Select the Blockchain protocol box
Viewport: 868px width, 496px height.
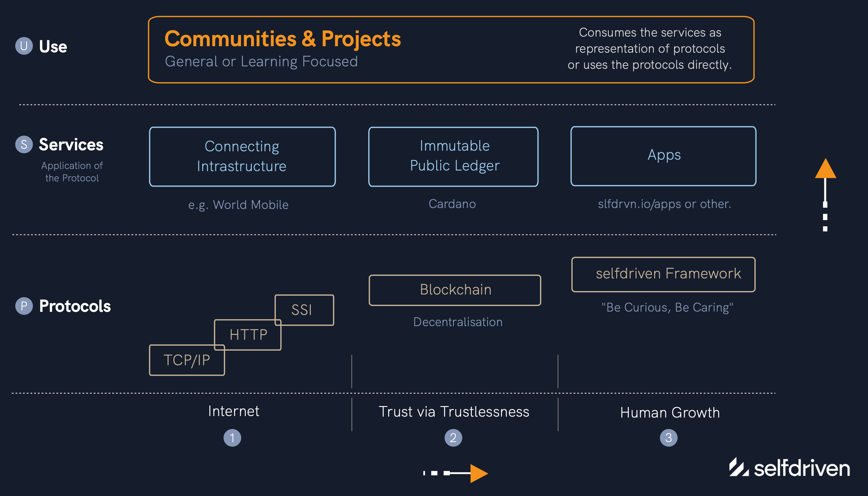coord(455,290)
